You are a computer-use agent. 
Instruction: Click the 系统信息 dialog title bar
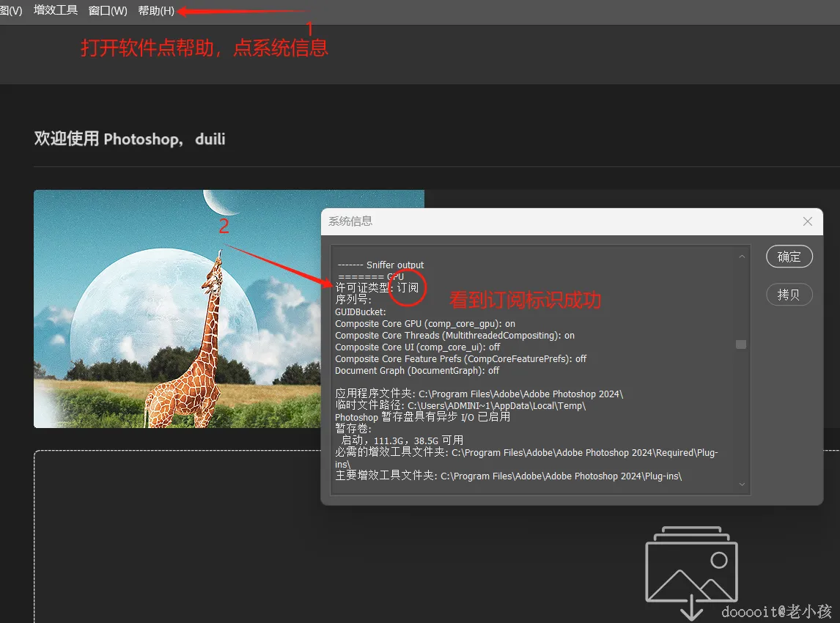(x=513, y=221)
